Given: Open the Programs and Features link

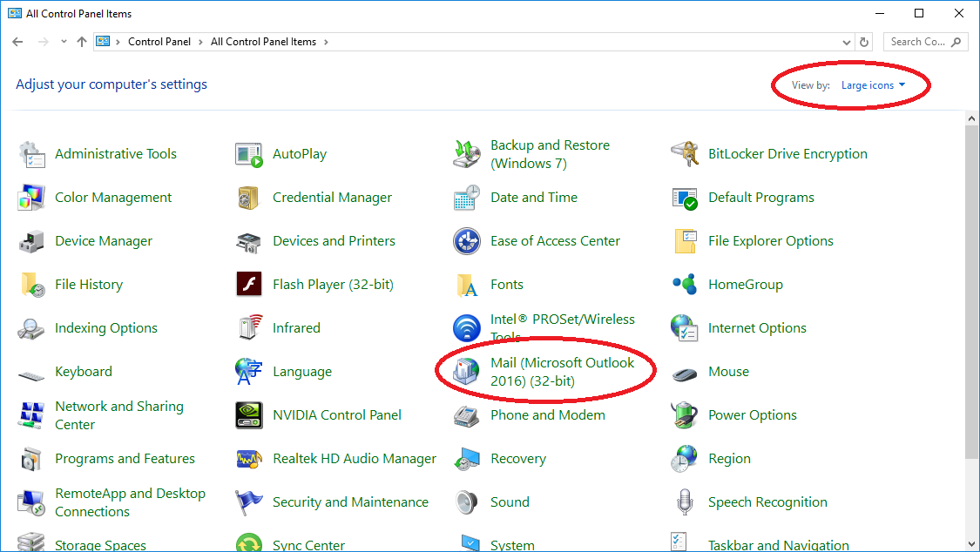Looking at the screenshot, I should [x=125, y=459].
